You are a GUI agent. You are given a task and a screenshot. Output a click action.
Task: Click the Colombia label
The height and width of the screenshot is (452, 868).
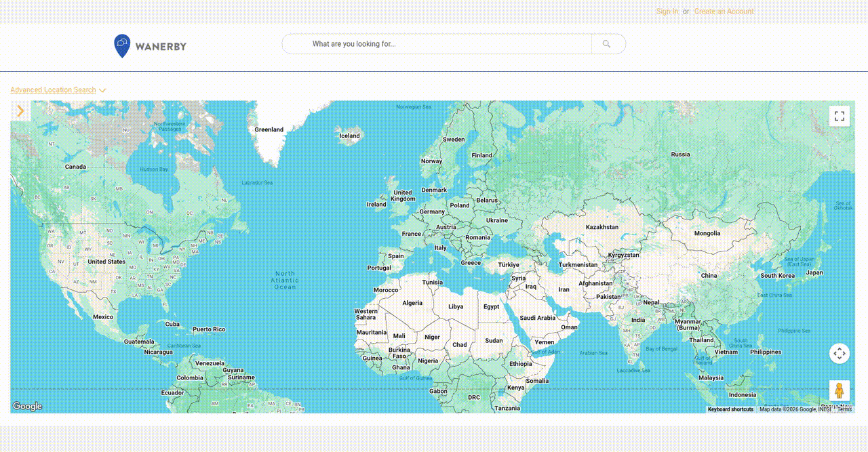[189, 378]
